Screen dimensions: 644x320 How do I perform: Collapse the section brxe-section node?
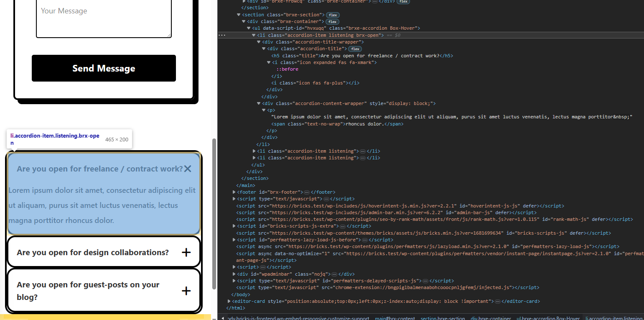coord(239,15)
